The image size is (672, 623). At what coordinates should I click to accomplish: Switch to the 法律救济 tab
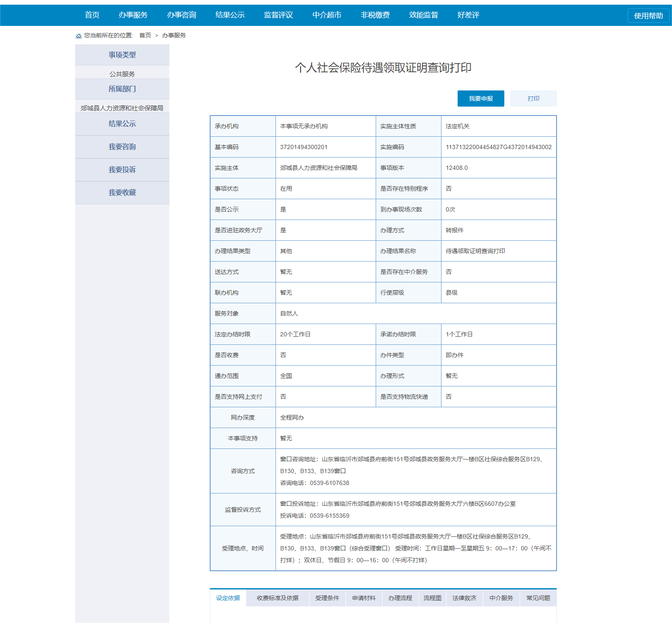click(464, 598)
